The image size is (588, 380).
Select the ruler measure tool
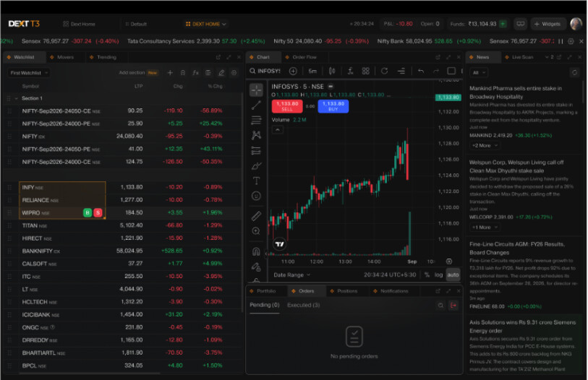point(257,216)
